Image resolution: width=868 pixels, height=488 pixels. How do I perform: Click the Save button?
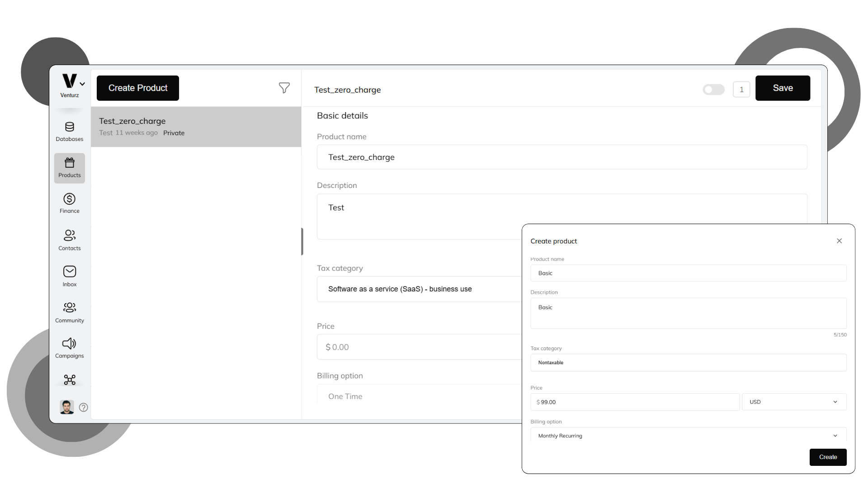[x=782, y=88]
